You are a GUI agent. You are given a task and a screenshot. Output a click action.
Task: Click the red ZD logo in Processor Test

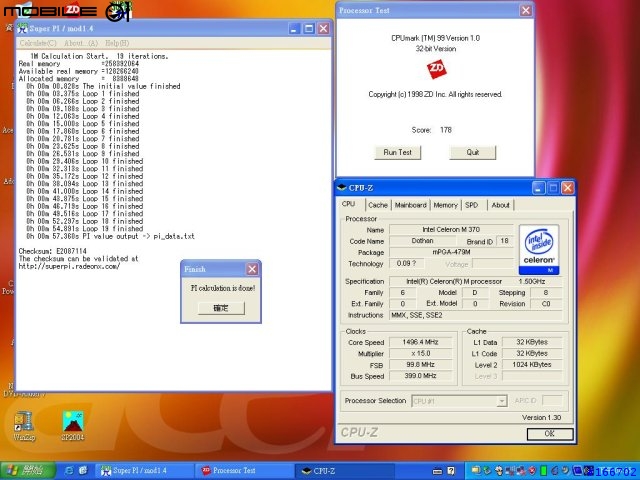[x=436, y=69]
